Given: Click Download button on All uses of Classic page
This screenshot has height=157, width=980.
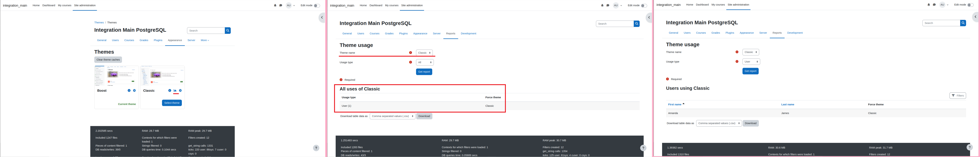Looking at the screenshot, I should pos(424,116).
